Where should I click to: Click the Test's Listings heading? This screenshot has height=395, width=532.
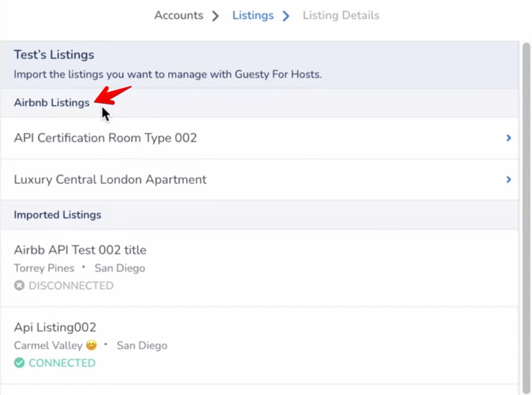tap(54, 55)
